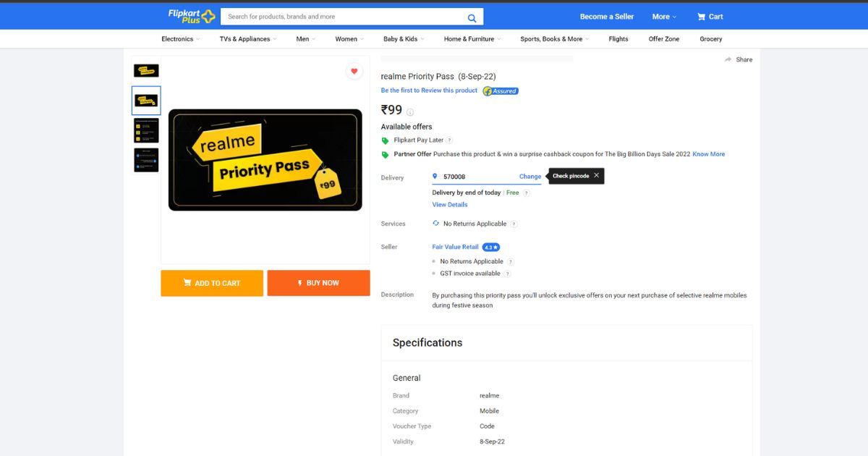Click the green tag icon beside Flipkart Pay Later

[386, 140]
